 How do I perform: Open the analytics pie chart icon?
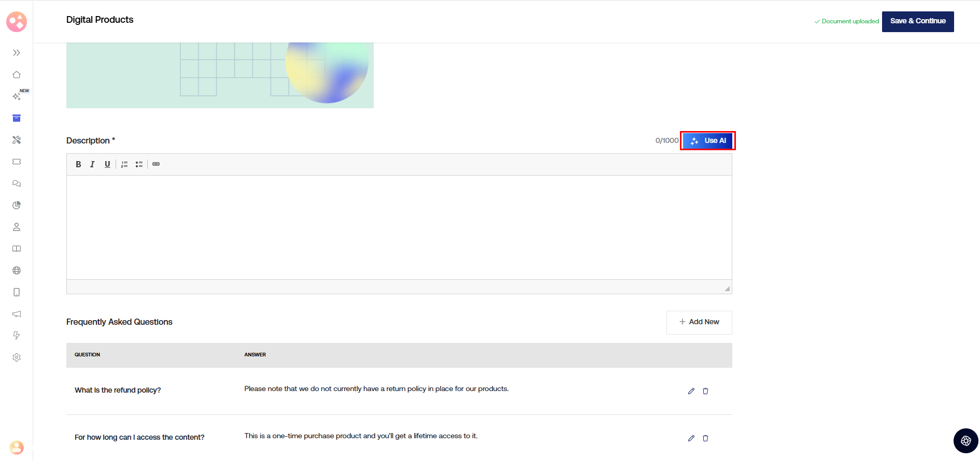17,205
